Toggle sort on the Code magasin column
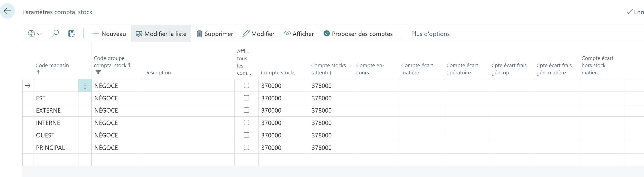Image resolution: width=644 pixels, height=177 pixels. [52, 65]
